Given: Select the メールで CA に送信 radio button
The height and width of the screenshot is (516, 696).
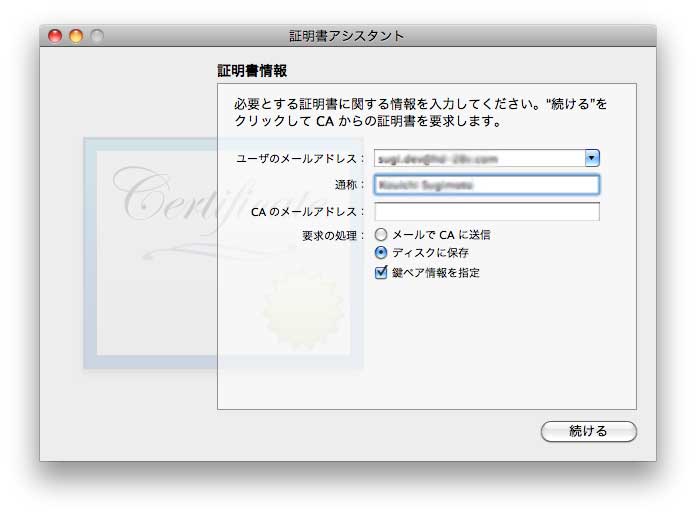Looking at the screenshot, I should [380, 235].
